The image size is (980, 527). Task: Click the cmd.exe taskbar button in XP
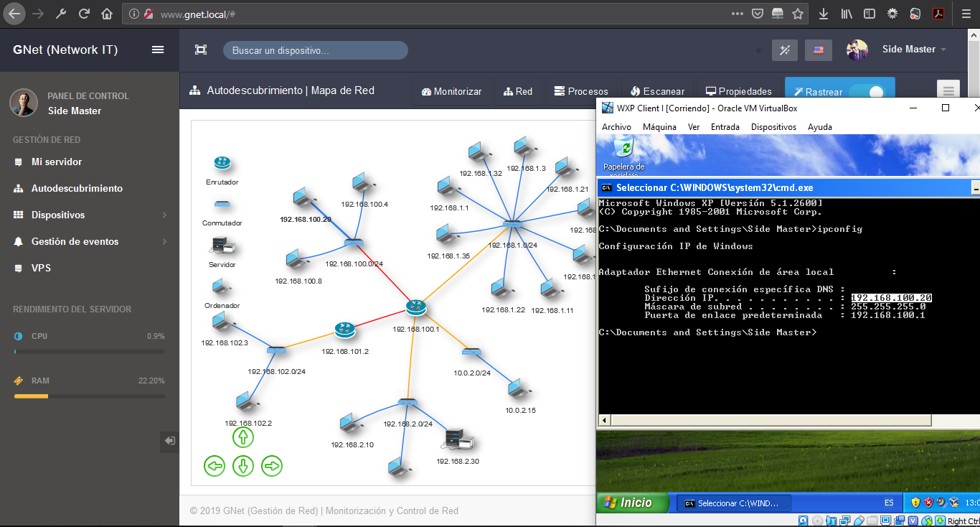tap(733, 503)
